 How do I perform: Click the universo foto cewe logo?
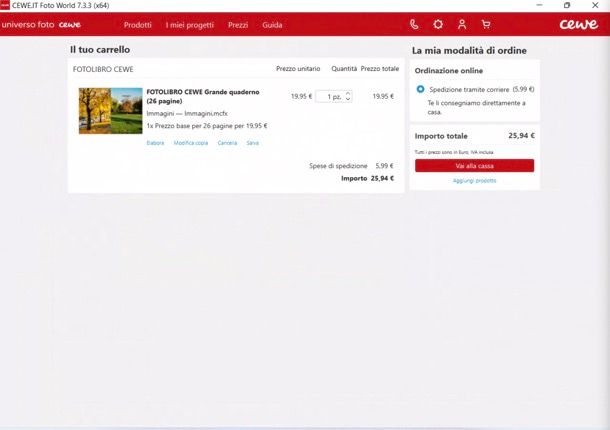41,25
